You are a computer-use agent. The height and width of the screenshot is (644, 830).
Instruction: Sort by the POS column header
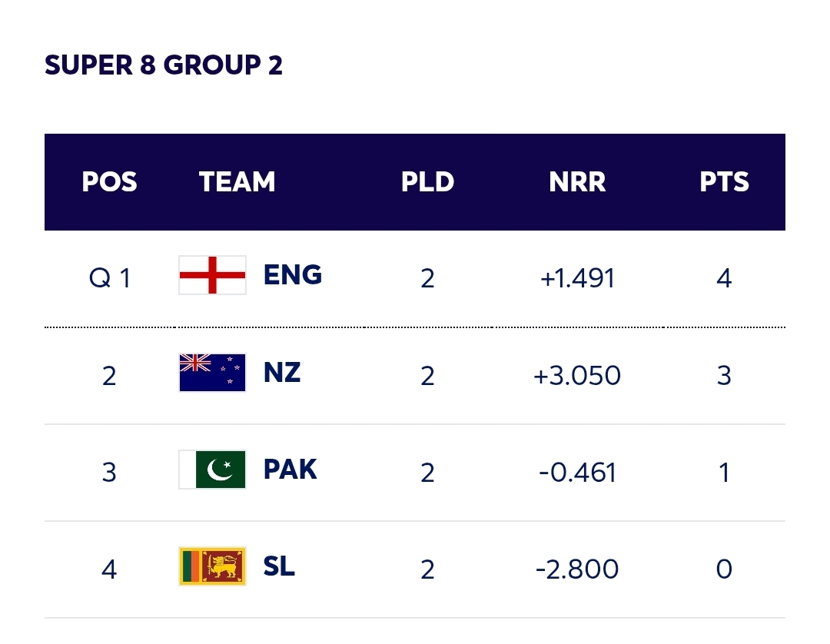coord(109,182)
